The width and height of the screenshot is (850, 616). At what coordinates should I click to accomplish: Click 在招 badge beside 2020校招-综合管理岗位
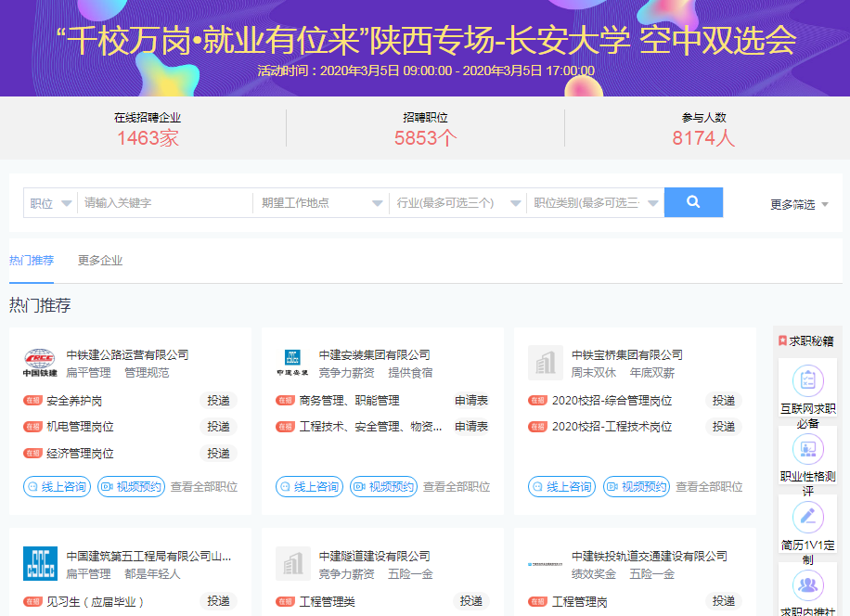538,401
